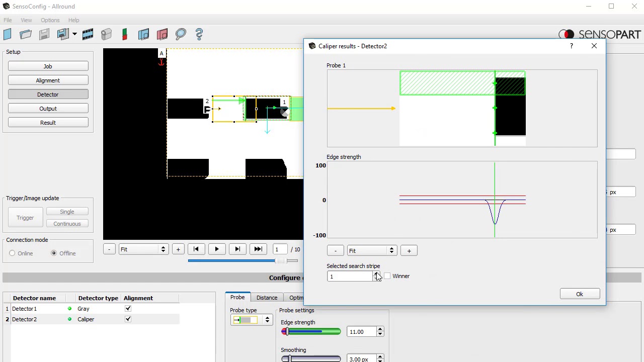The width and height of the screenshot is (644, 362).
Task: Toggle Alignment checkbox for Detector1
Action: point(128,309)
